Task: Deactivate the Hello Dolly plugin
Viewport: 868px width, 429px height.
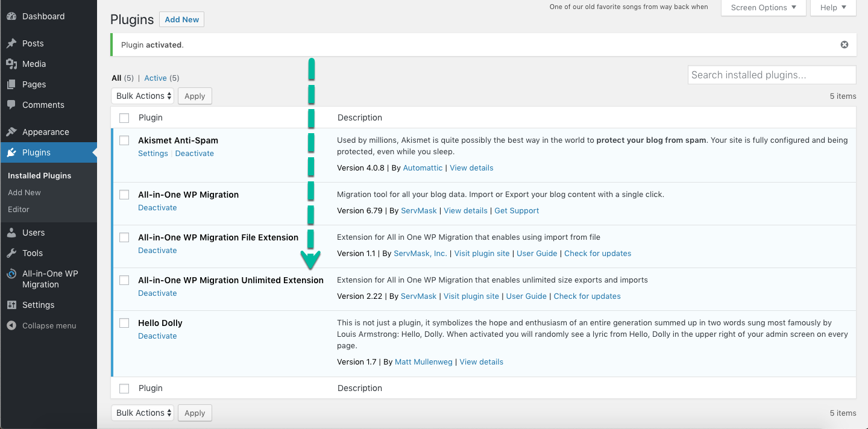Action: coord(157,336)
